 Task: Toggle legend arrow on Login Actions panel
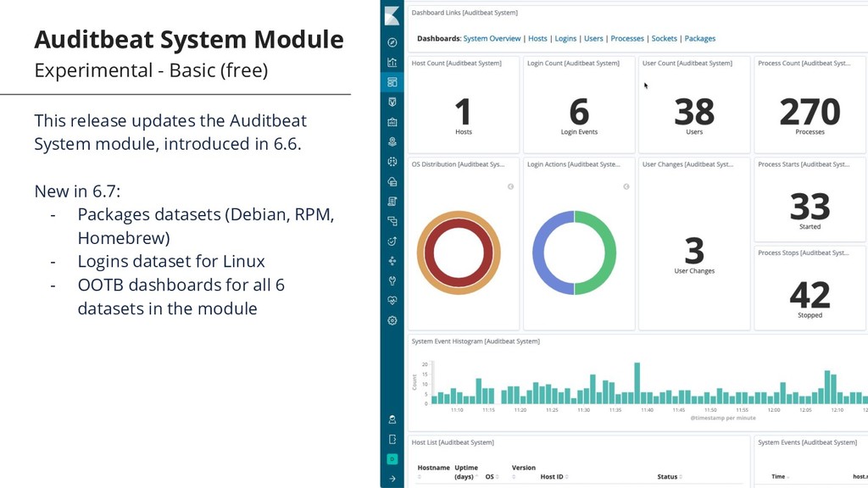click(626, 186)
